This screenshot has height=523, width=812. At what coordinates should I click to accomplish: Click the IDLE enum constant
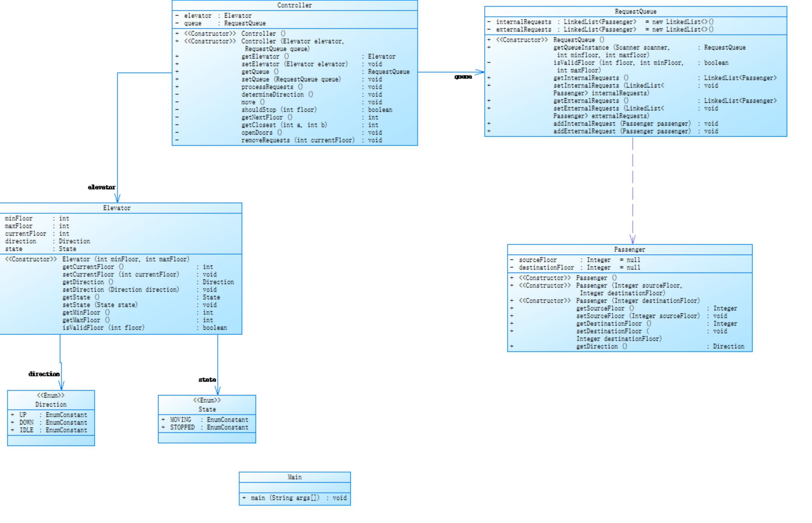pyautogui.click(x=26, y=430)
